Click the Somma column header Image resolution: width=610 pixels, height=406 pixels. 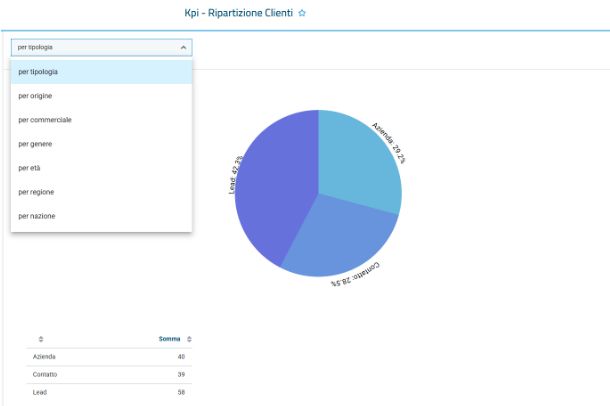169,339
